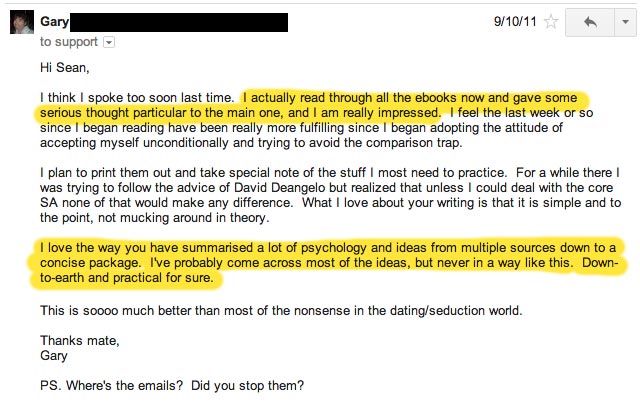Image resolution: width=640 pixels, height=416 pixels.
Task: Click the 'I think I spoke too soon' sentence
Action: (137, 98)
